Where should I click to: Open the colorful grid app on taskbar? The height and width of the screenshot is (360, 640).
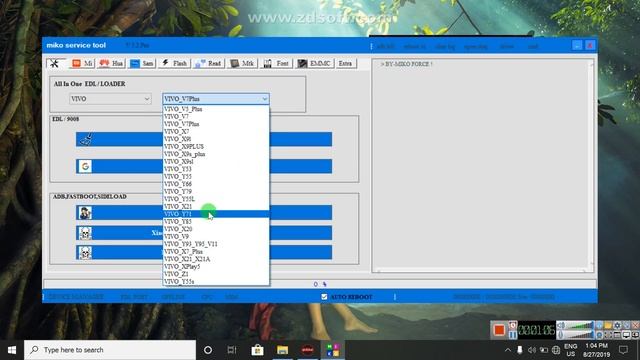point(333,350)
